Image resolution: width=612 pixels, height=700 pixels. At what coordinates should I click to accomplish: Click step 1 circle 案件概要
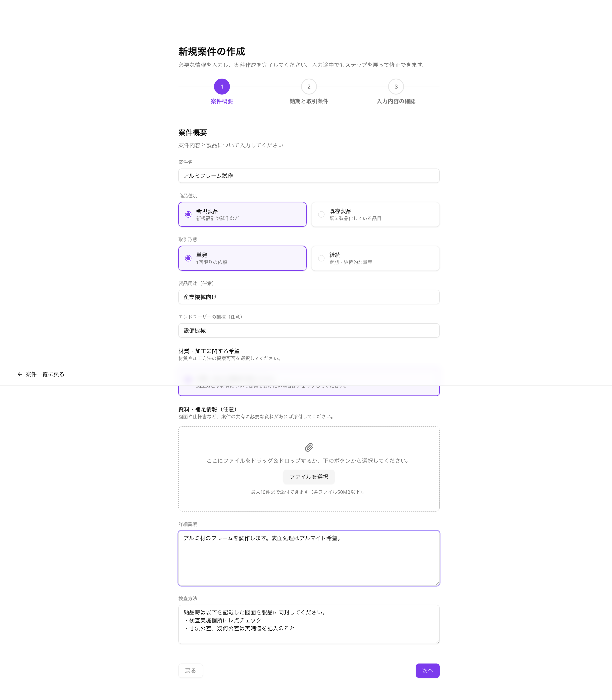point(222,87)
